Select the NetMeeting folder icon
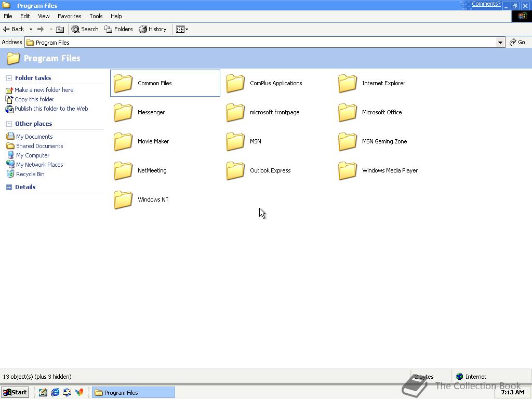532x399 pixels. [123, 170]
